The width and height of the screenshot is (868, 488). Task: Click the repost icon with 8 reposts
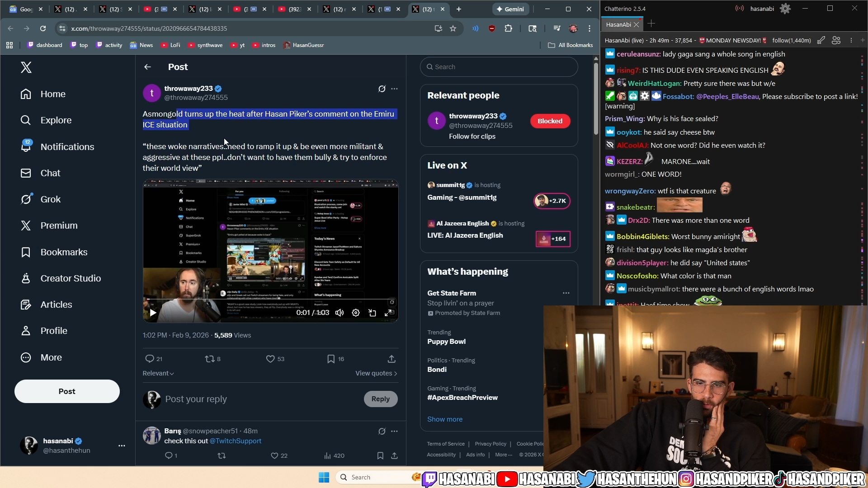click(210, 359)
